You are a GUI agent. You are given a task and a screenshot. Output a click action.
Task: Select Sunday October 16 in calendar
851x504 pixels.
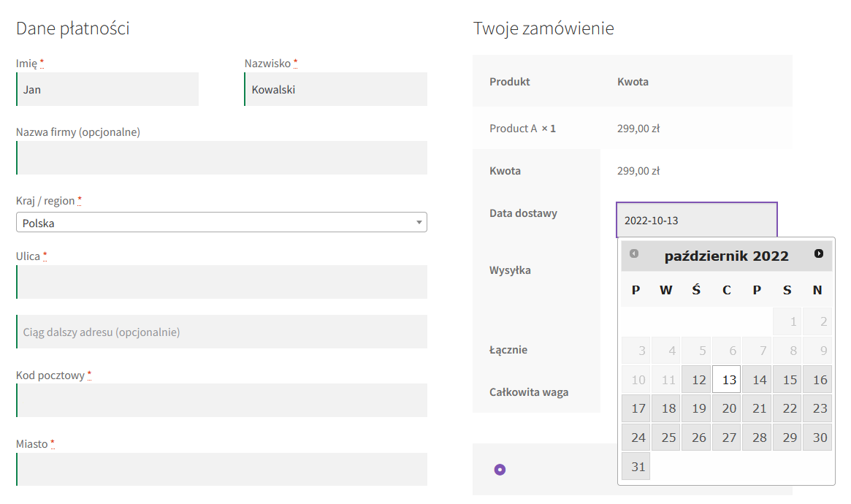(820, 380)
